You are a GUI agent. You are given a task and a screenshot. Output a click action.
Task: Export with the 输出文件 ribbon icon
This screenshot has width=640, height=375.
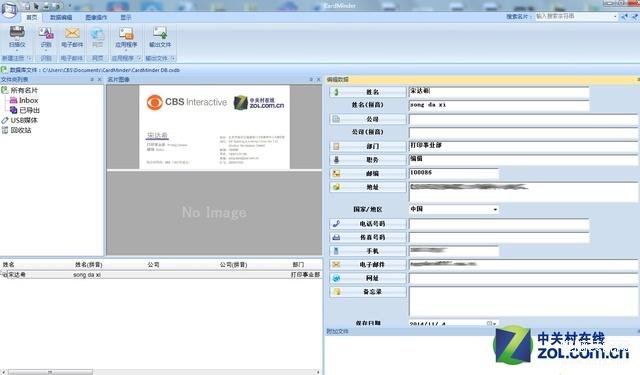160,37
